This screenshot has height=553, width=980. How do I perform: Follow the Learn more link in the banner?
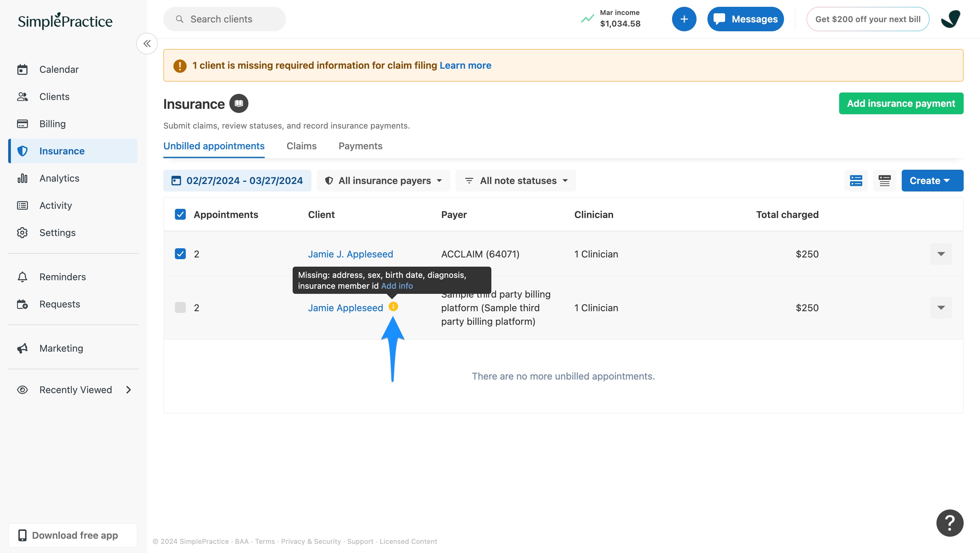[465, 65]
